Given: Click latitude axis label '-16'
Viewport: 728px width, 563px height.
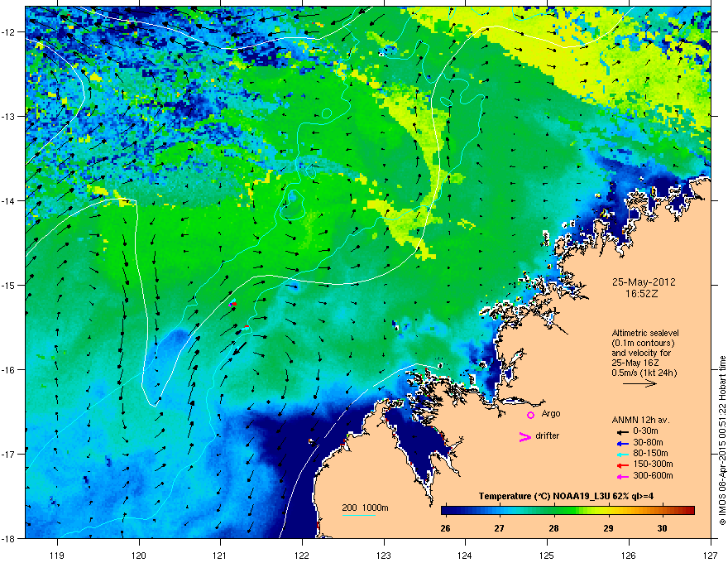Looking at the screenshot, I should 9,370.
